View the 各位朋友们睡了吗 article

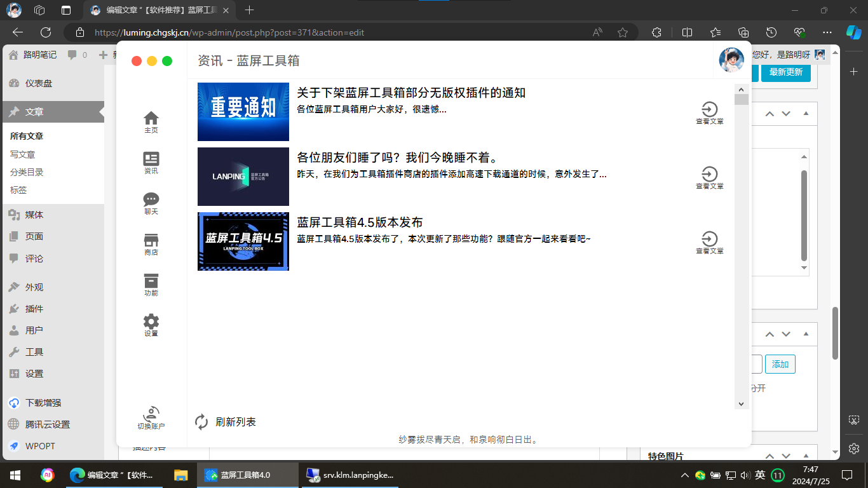709,178
